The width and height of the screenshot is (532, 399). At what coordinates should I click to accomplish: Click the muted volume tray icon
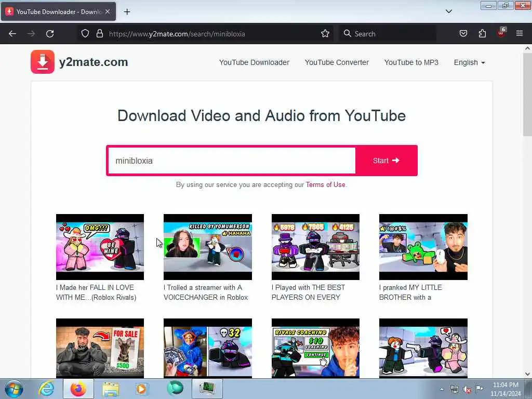click(x=467, y=390)
